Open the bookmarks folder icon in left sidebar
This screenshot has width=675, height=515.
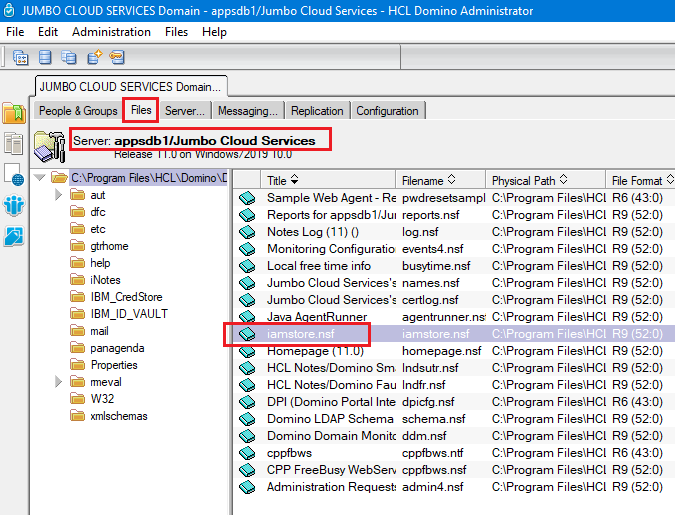pyautogui.click(x=14, y=113)
